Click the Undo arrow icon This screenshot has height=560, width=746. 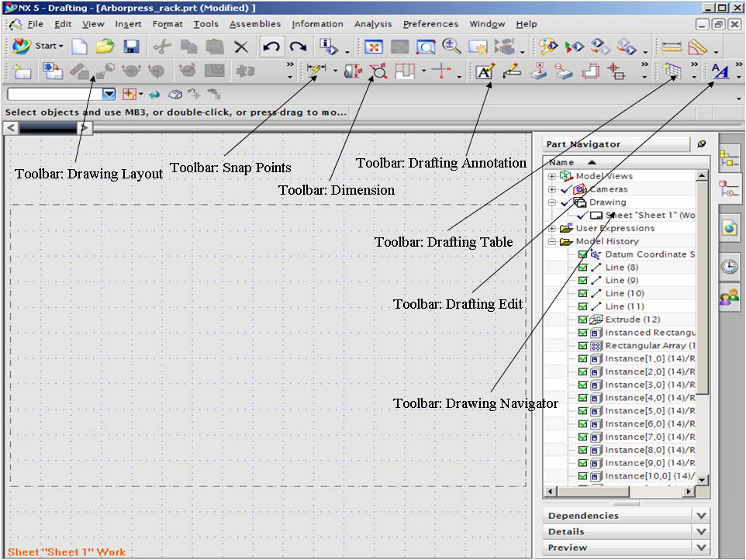(271, 46)
